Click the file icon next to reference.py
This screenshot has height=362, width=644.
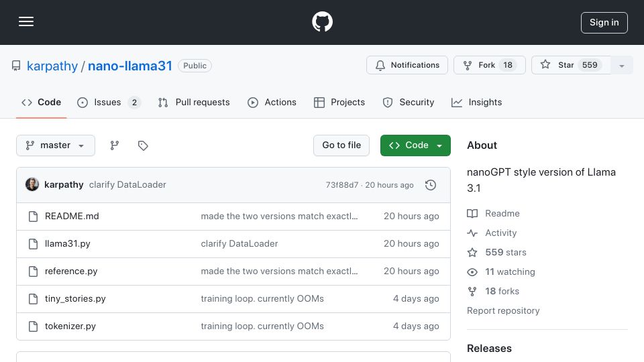[x=34, y=271]
